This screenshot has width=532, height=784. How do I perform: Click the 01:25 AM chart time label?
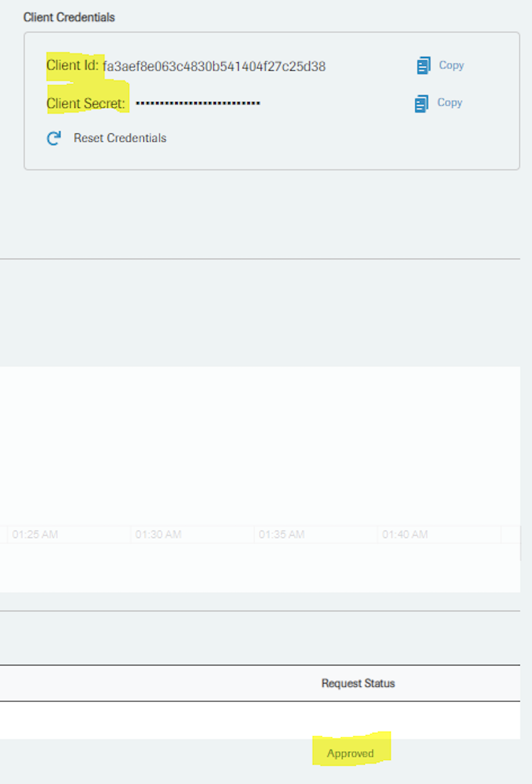click(35, 535)
